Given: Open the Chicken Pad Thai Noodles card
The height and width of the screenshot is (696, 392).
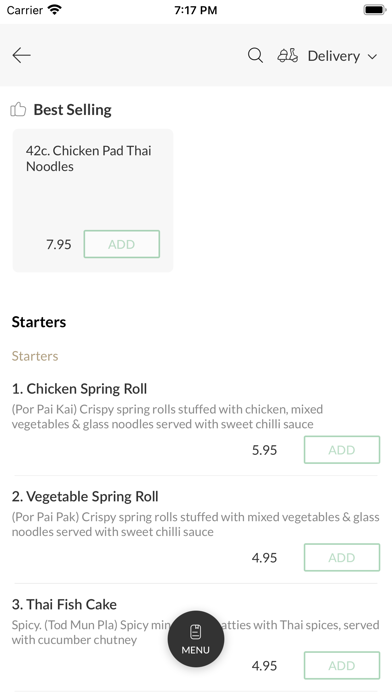Looking at the screenshot, I should coord(93,200).
